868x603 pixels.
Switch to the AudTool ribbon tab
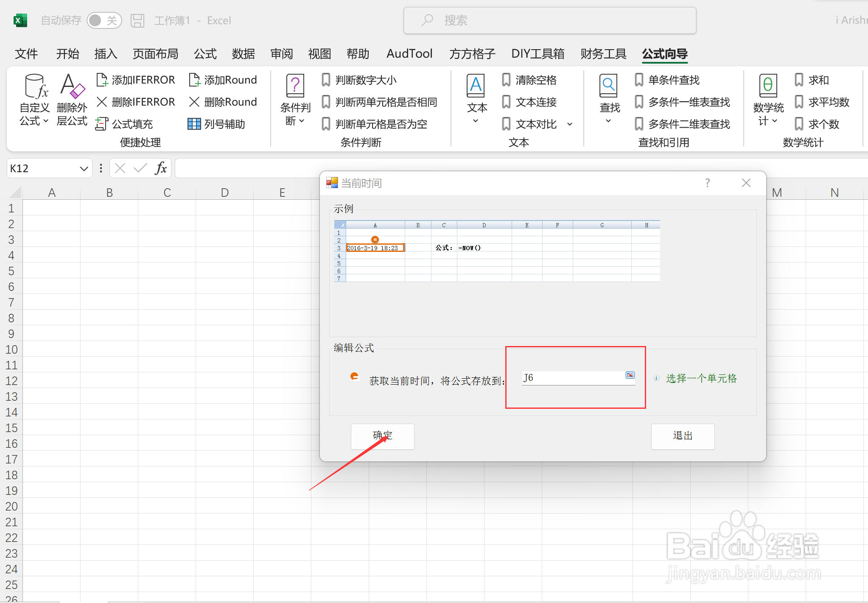(409, 53)
